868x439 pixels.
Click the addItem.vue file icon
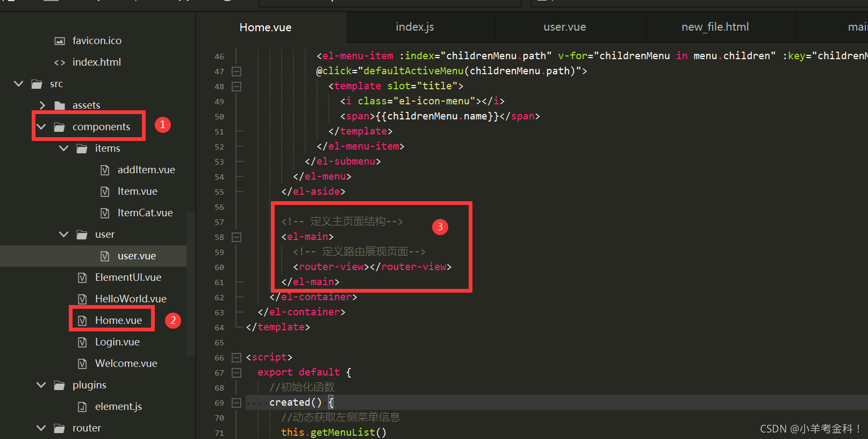click(105, 170)
